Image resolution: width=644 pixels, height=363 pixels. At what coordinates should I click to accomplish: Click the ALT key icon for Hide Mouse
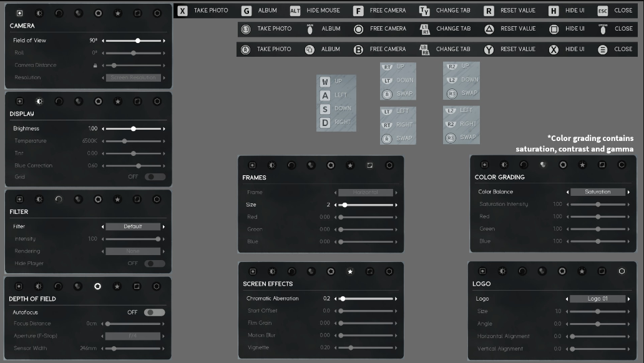[x=295, y=11]
